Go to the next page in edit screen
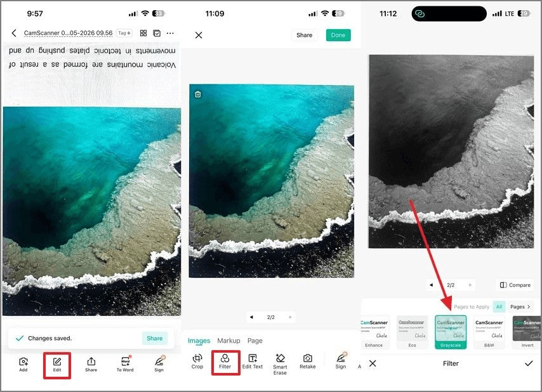This screenshot has width=542, height=392. coord(291,317)
